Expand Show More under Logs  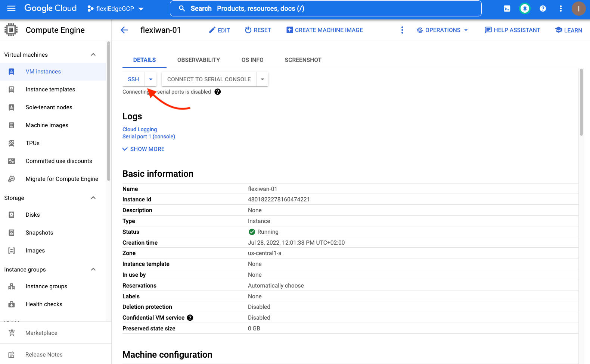(x=144, y=149)
